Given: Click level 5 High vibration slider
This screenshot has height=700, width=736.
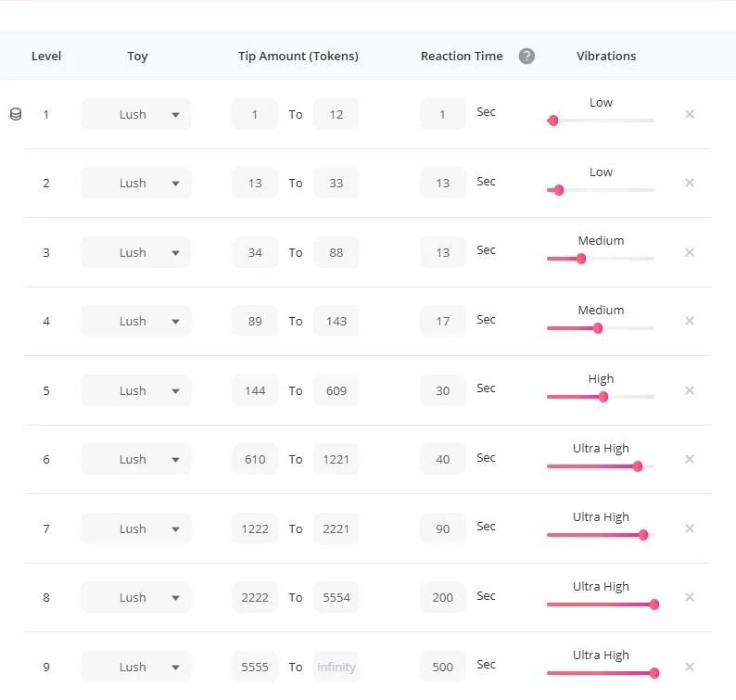Looking at the screenshot, I should pyautogui.click(x=603, y=397).
